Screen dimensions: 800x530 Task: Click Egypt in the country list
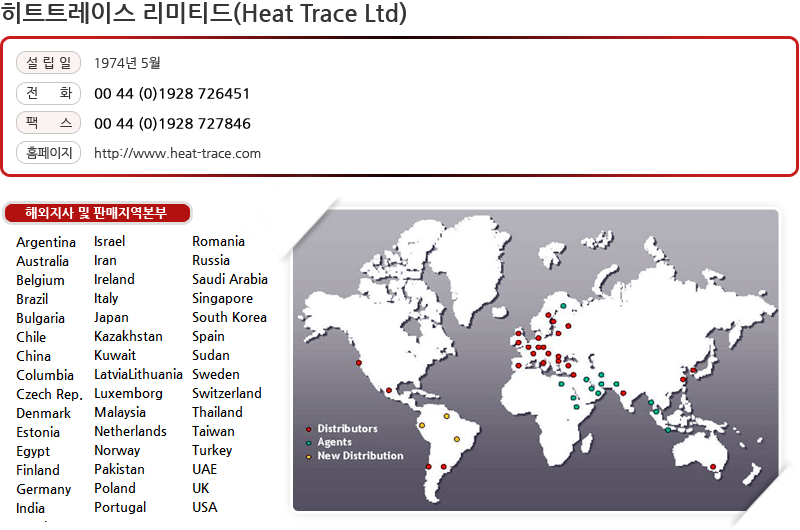pyautogui.click(x=33, y=451)
